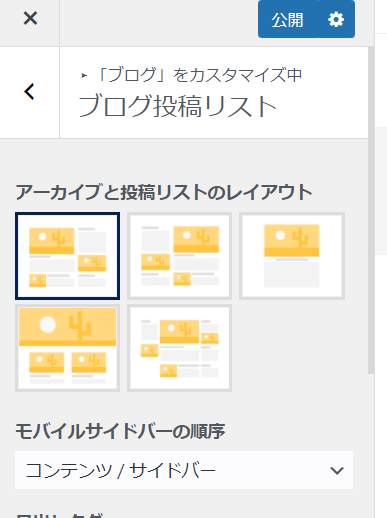
Task: Open the モバイルサイドバーの順序 dropdown
Action: click(x=184, y=470)
